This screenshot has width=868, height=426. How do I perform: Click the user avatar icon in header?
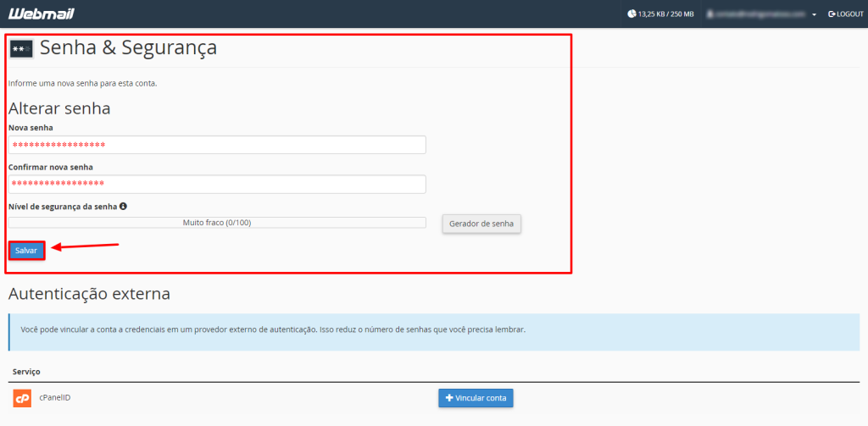pyautogui.click(x=711, y=14)
